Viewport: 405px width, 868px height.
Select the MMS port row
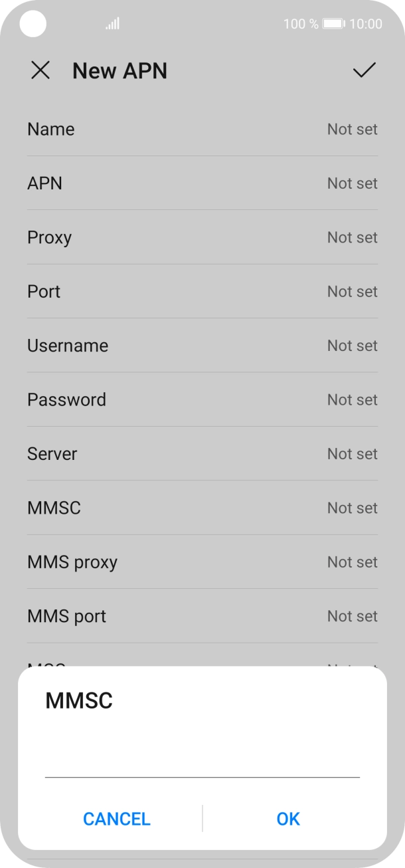tap(202, 616)
